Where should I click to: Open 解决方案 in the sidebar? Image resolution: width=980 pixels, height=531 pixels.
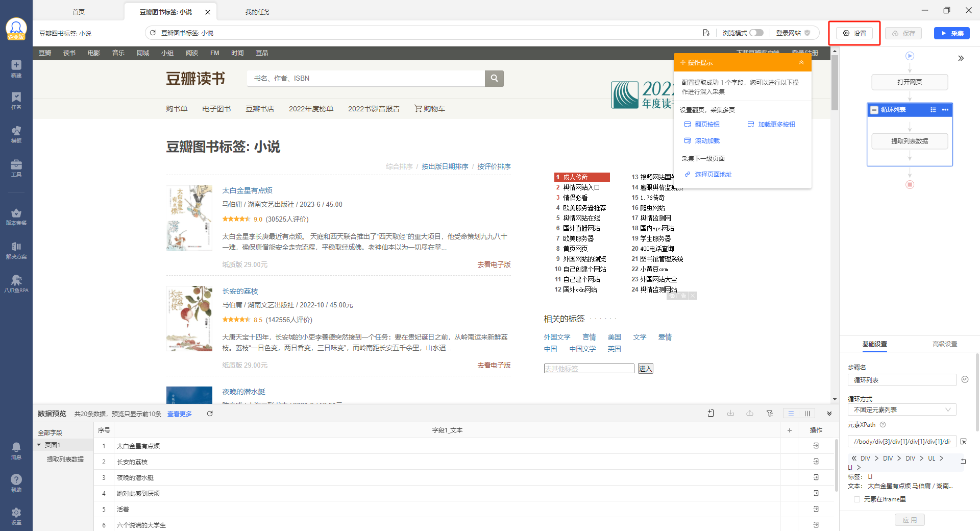[16, 250]
